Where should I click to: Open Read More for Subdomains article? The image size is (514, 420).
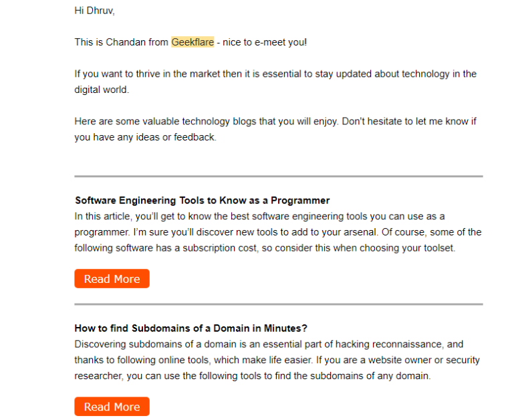click(112, 407)
